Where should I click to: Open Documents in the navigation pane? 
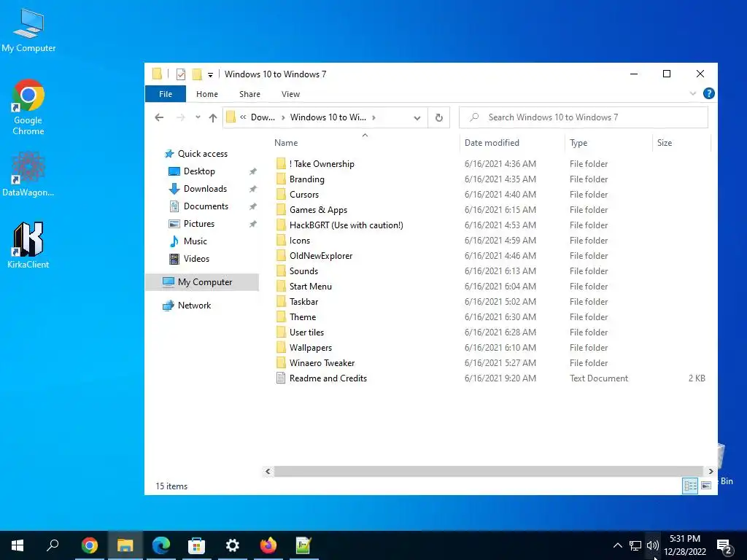(198, 206)
